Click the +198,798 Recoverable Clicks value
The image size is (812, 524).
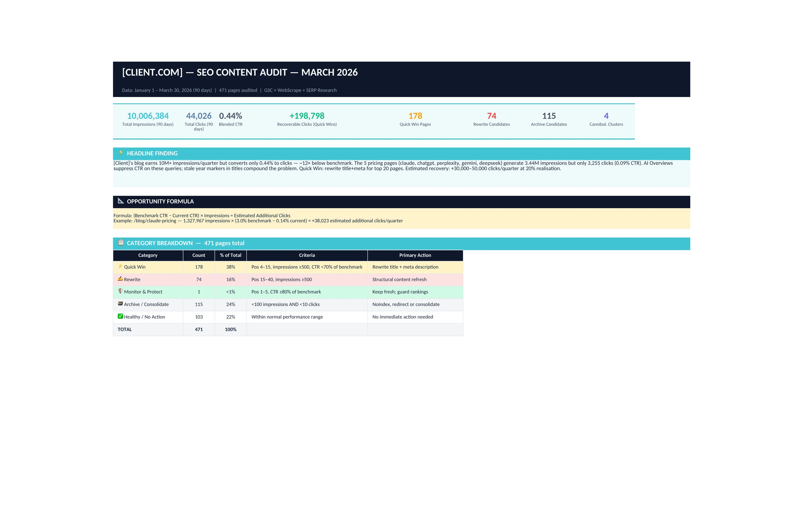click(x=307, y=116)
